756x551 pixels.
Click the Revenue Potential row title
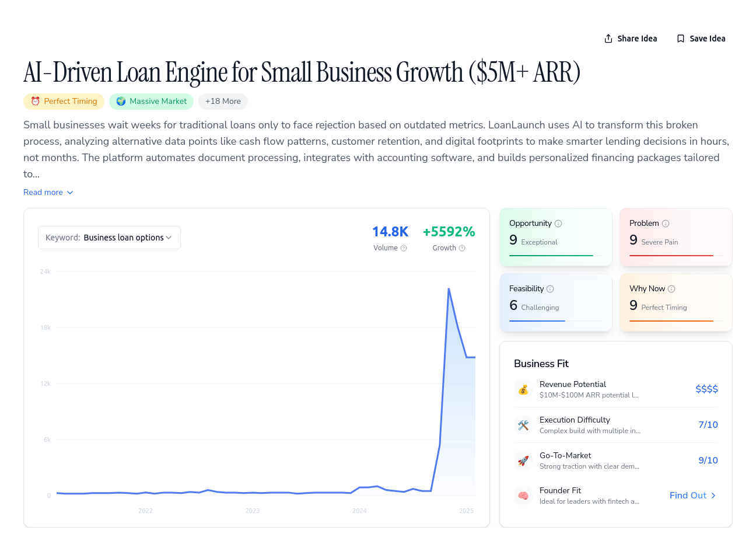point(573,384)
